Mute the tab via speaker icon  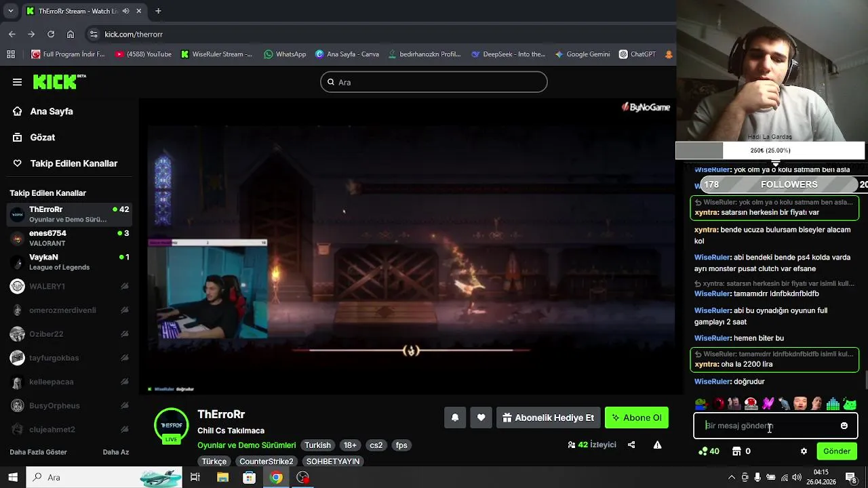coord(125,11)
